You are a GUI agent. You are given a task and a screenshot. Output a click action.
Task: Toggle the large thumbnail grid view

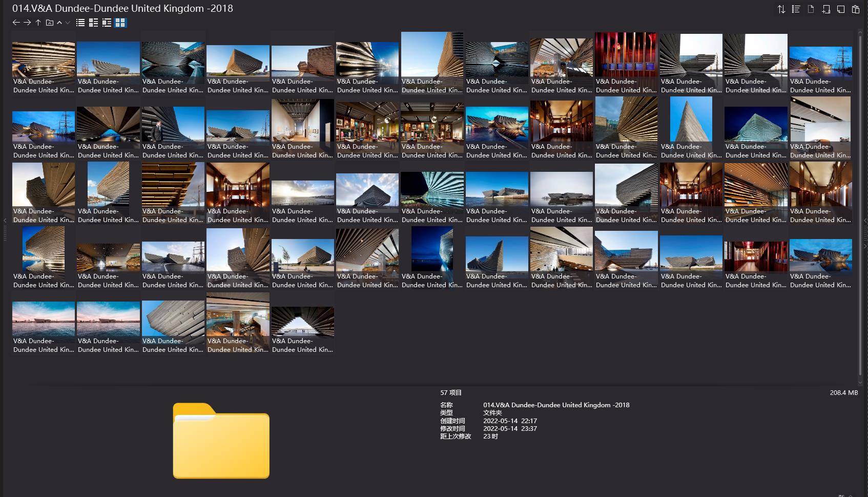[x=120, y=23]
